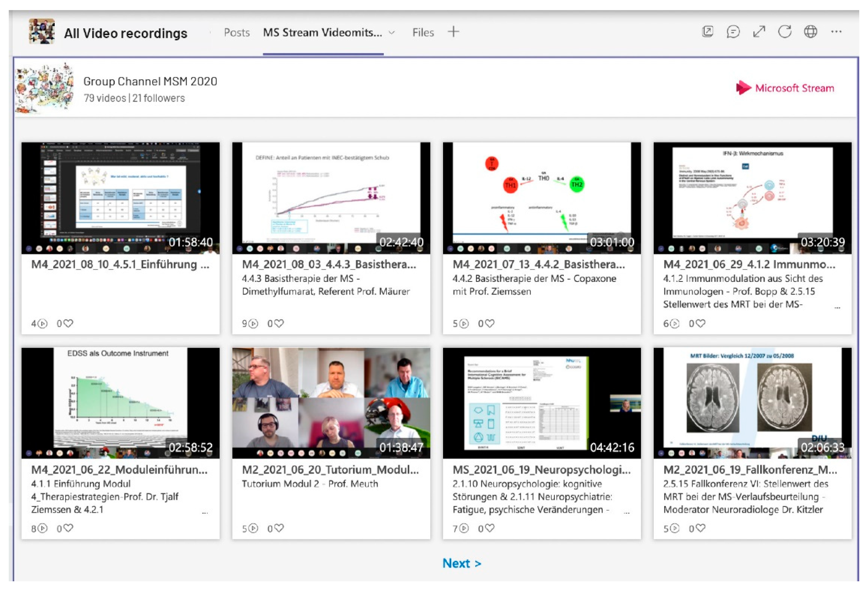The image size is (868, 589).
Task: Like the 4.4.3 Dimethylfumarat video
Action: click(x=279, y=324)
